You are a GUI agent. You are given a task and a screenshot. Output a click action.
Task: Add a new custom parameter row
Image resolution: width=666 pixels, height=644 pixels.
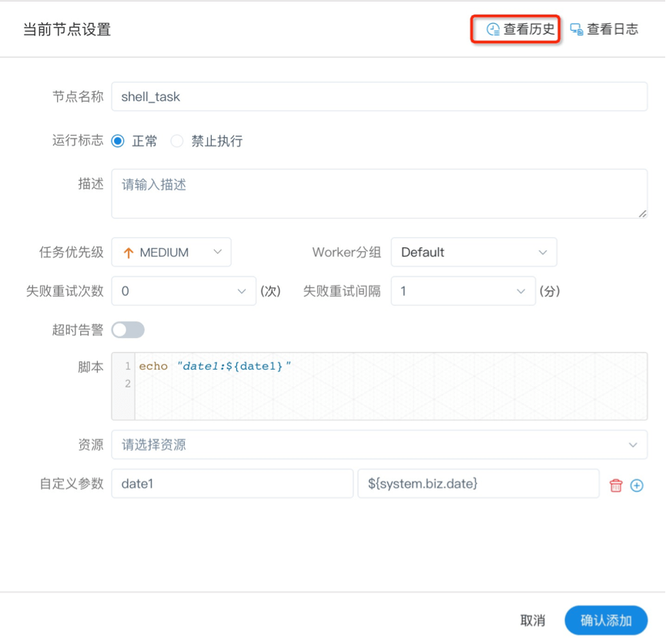pyautogui.click(x=637, y=485)
